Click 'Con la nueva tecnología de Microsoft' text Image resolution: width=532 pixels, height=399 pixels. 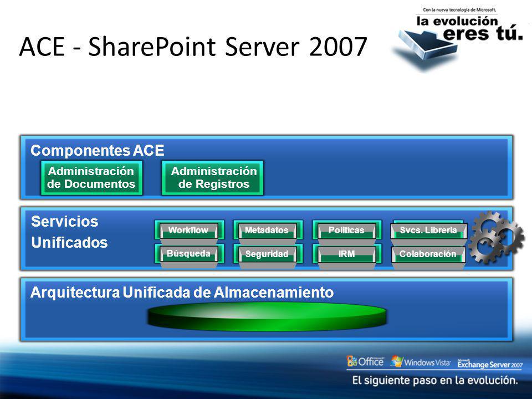click(459, 10)
